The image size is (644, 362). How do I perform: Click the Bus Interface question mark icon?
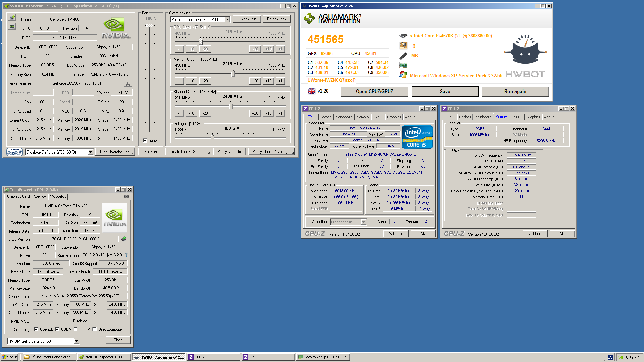[126, 255]
